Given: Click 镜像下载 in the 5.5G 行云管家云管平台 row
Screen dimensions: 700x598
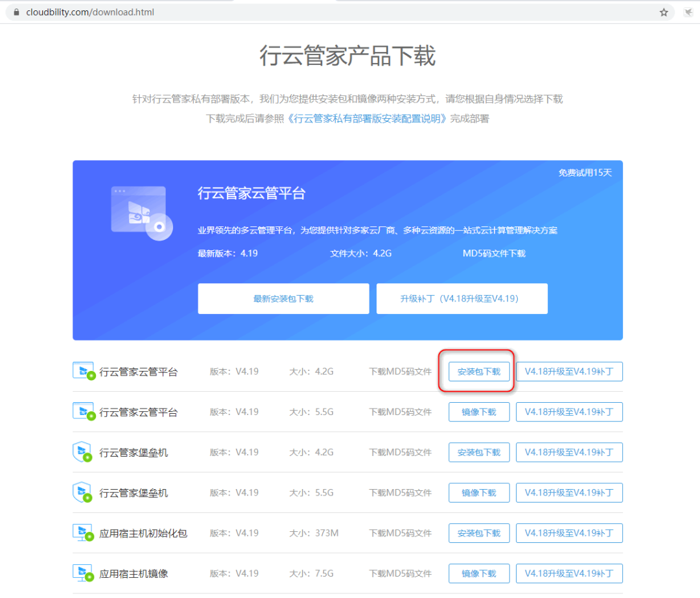Looking at the screenshot, I should (479, 412).
